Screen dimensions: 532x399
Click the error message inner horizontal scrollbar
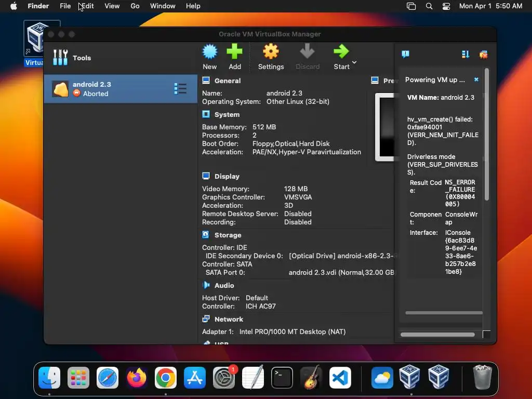[x=444, y=313]
